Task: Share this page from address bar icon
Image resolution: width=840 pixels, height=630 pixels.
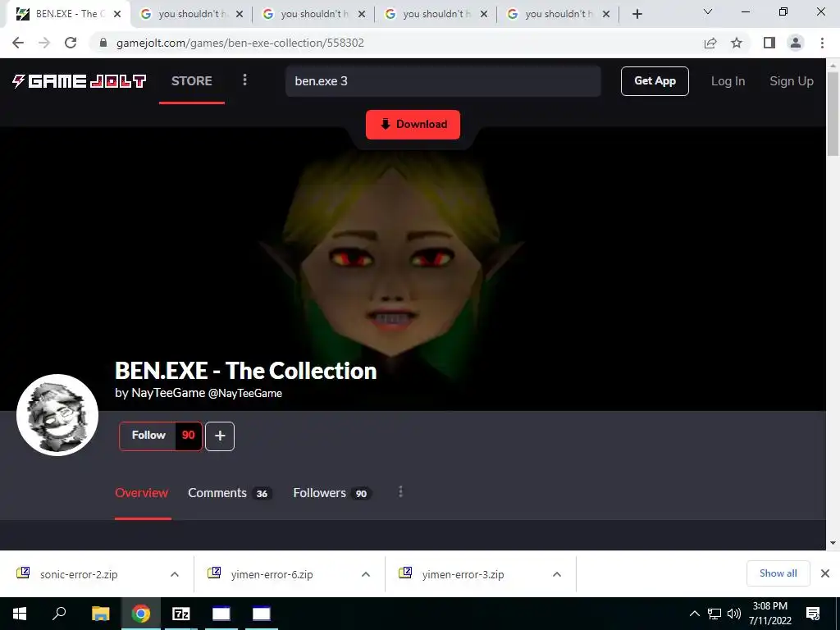Action: (710, 43)
